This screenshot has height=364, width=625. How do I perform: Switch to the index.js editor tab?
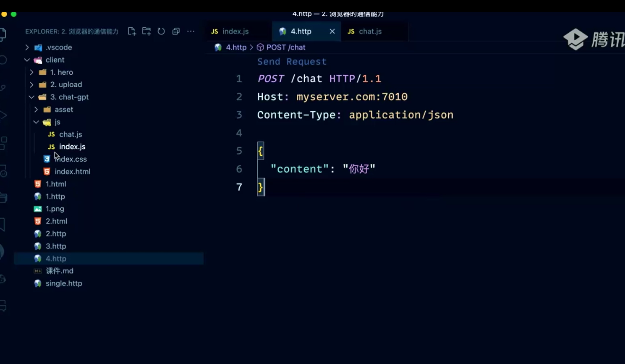tap(235, 31)
